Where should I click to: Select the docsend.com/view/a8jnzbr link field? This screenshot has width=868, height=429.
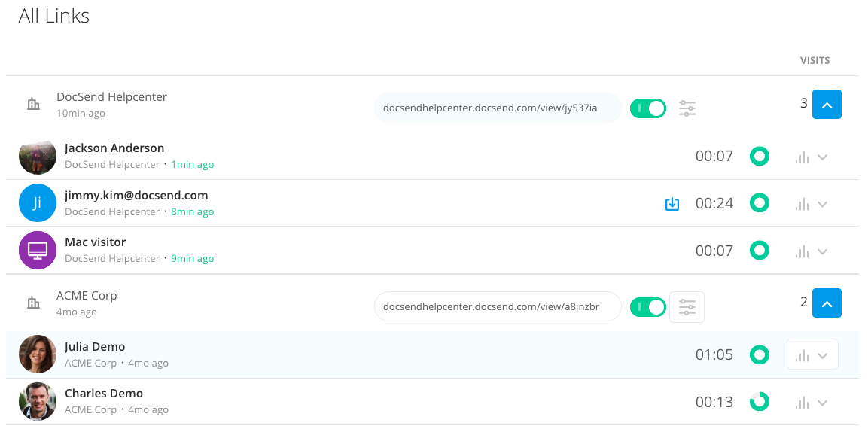pyautogui.click(x=498, y=306)
